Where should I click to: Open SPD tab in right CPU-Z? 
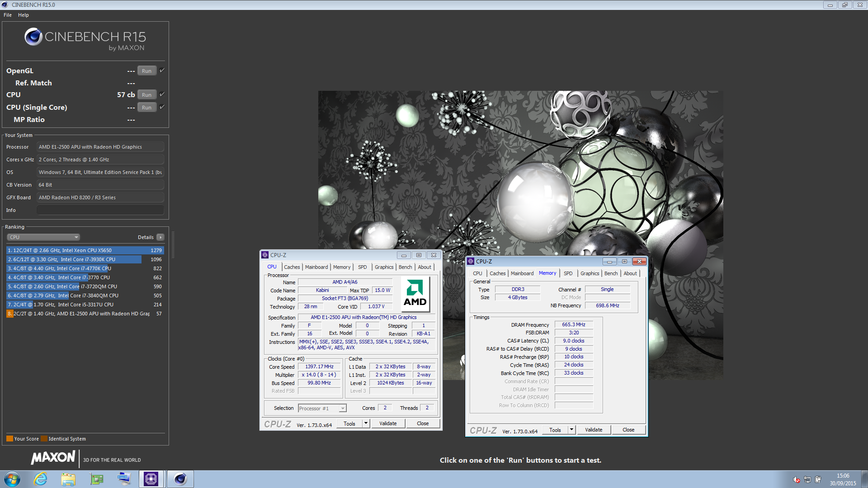568,273
